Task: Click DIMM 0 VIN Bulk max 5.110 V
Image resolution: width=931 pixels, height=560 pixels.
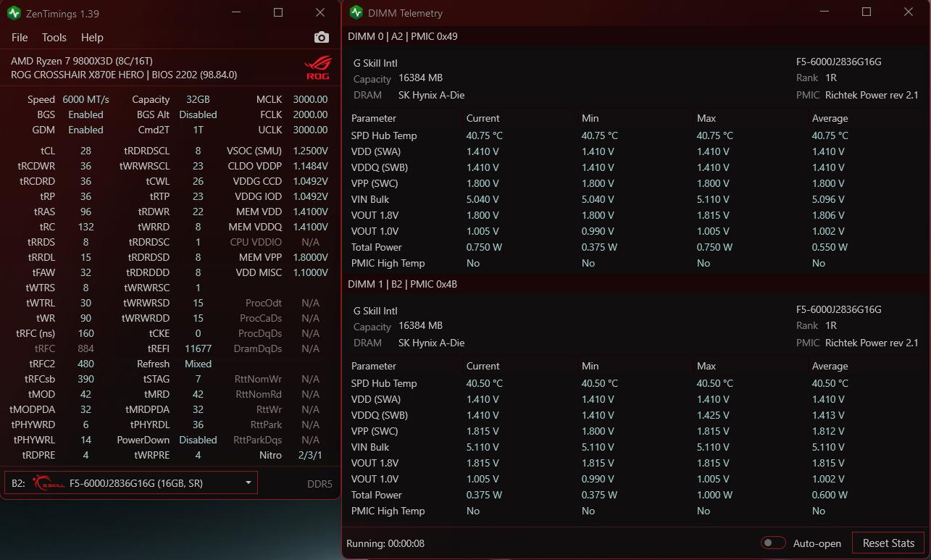Action: [x=713, y=199]
